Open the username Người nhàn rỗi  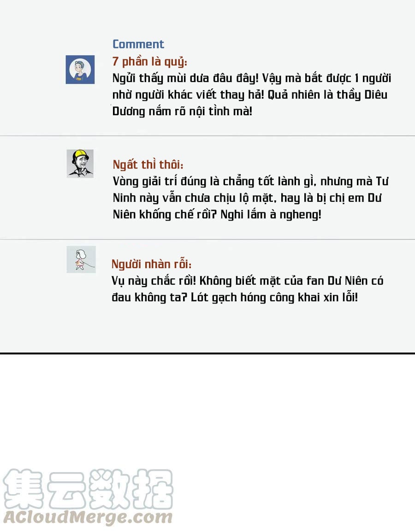(151, 264)
